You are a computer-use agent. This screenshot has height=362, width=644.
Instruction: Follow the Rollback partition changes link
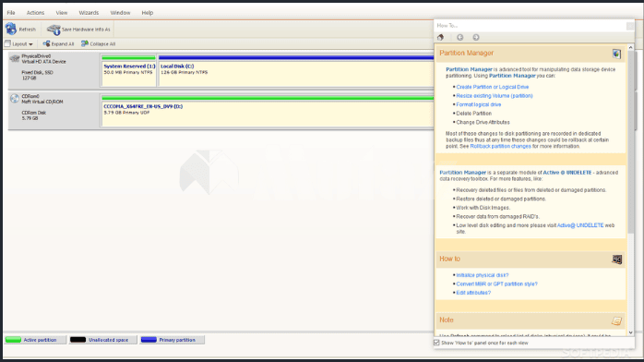(x=500, y=146)
